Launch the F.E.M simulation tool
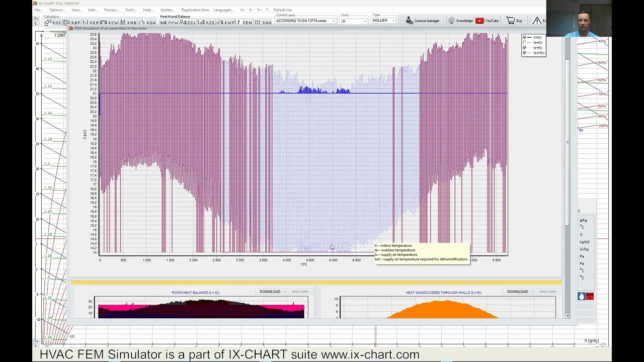Image resolution: width=644 pixels, height=362 pixels. pos(244,23)
